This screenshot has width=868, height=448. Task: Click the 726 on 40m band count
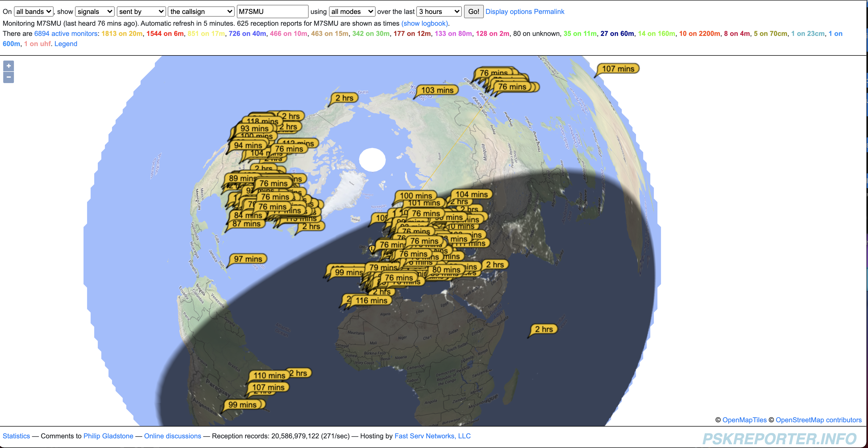pos(247,33)
